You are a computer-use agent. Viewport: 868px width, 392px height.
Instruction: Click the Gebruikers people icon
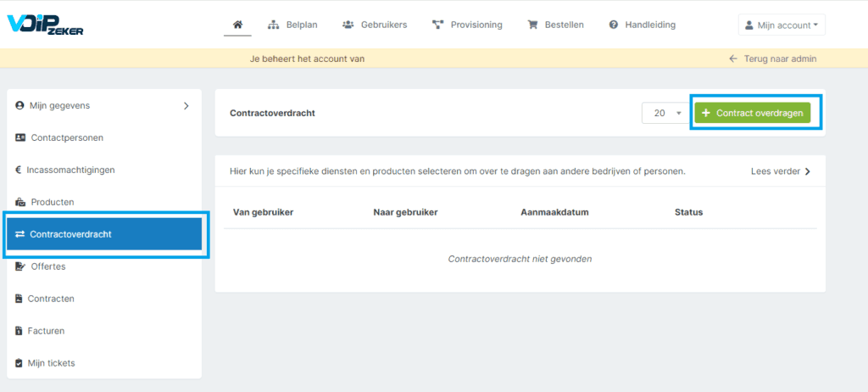pyautogui.click(x=348, y=25)
